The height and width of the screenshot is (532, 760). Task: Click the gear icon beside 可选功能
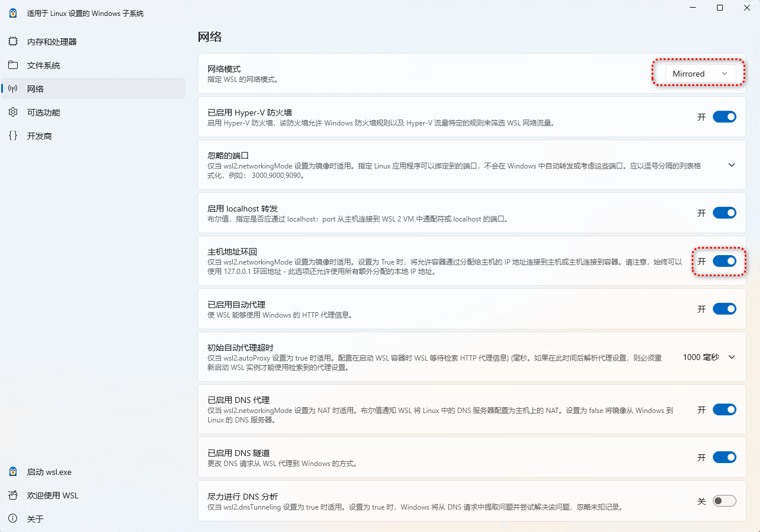(13, 113)
